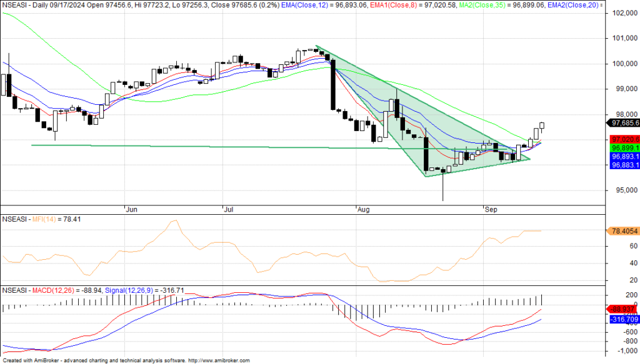Click the orange 78.4054 MFI value tag

[x=623, y=231]
